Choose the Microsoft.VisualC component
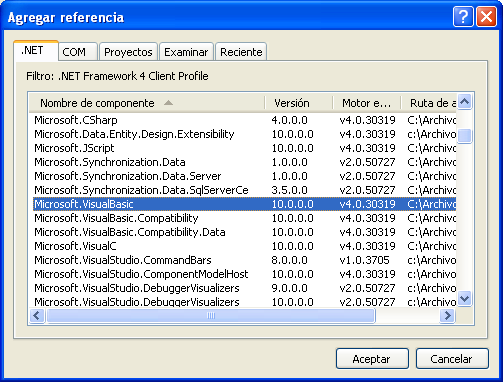503x382 pixels. click(244, 246)
